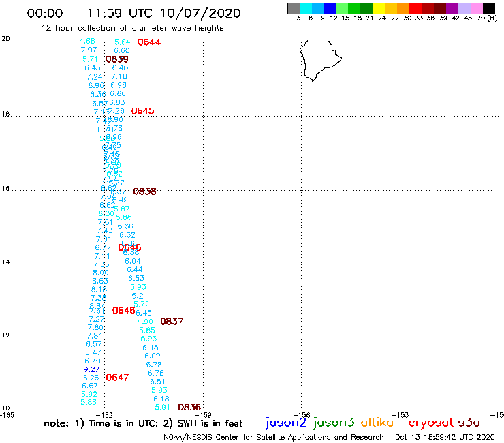Image resolution: width=504 pixels, height=443 pixels.
Task: Click the 5.72 wave height value
Action: point(142,305)
